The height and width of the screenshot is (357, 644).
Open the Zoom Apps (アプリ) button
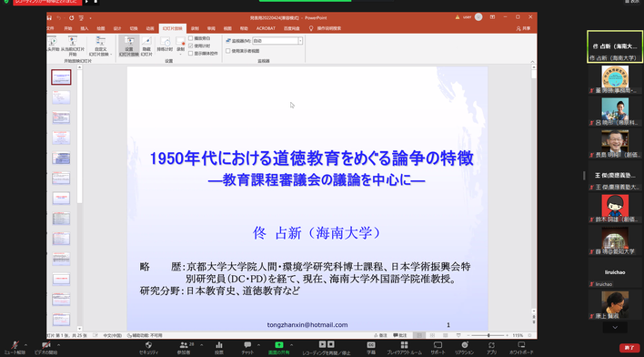click(x=491, y=348)
